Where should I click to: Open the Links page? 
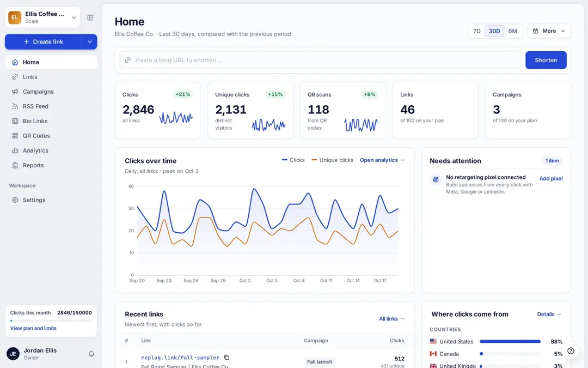point(51,77)
